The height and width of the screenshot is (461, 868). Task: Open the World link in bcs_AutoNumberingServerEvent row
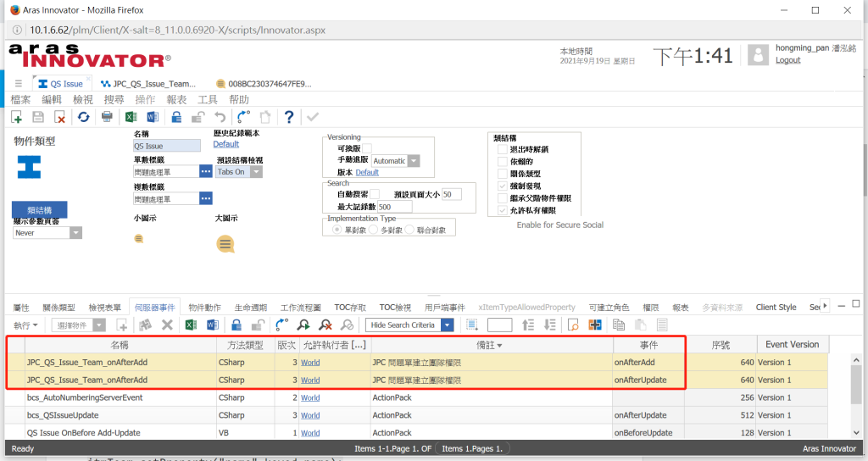(310, 397)
